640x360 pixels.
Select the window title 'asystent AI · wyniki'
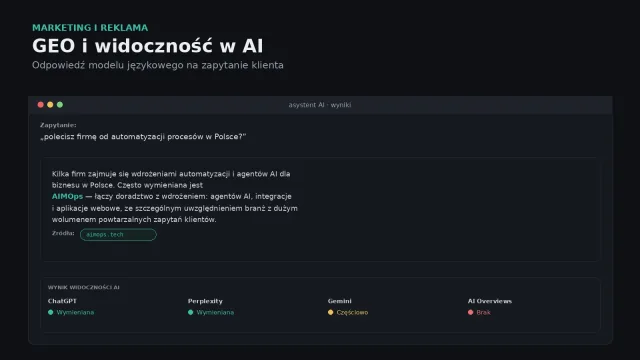pos(320,105)
